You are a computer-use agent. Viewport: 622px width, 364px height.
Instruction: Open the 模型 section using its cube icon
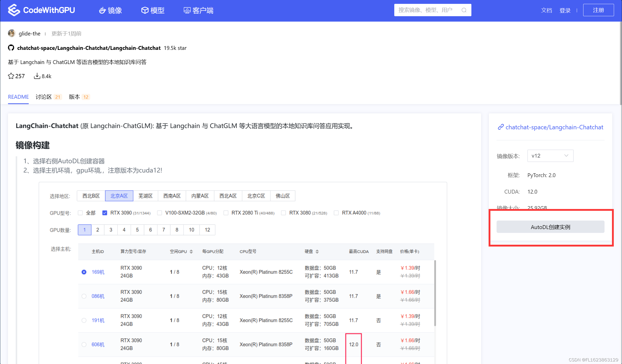145,10
